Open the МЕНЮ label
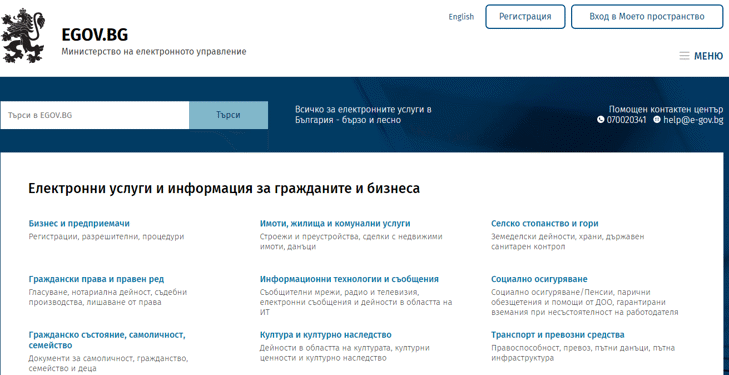The image size is (729, 375). (709, 56)
